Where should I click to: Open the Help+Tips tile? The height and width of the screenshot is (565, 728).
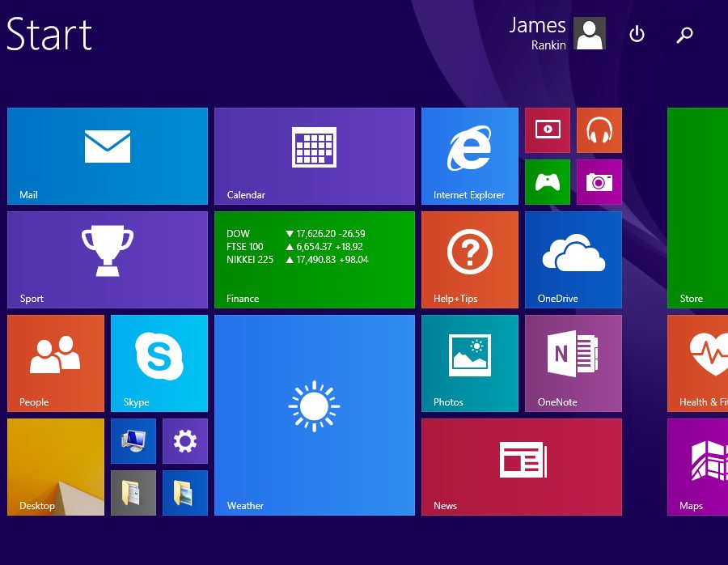click(470, 260)
